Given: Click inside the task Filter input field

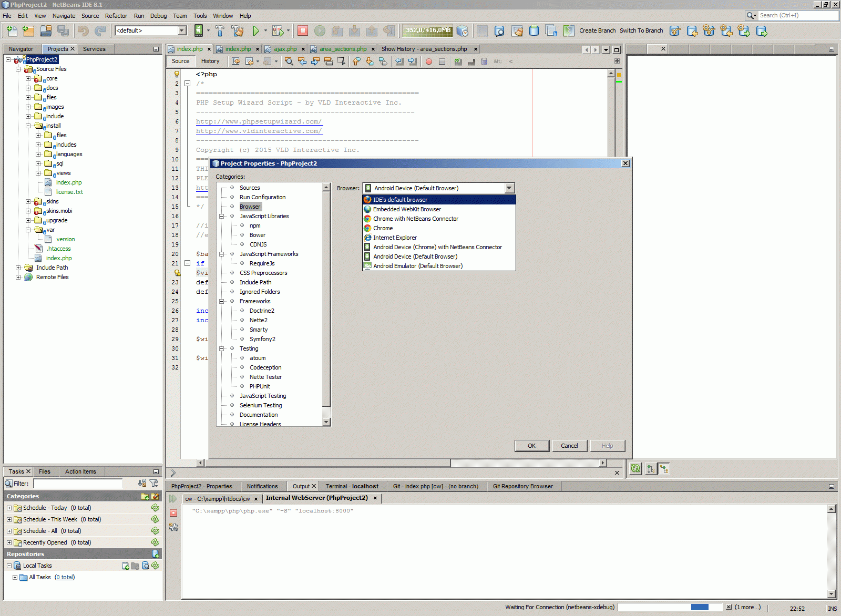Looking at the screenshot, I should tap(78, 483).
